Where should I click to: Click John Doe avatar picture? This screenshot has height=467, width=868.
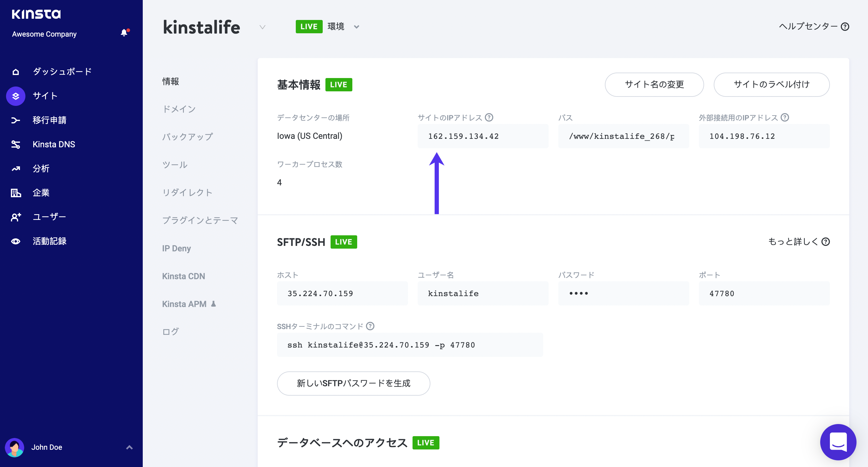(x=15, y=447)
